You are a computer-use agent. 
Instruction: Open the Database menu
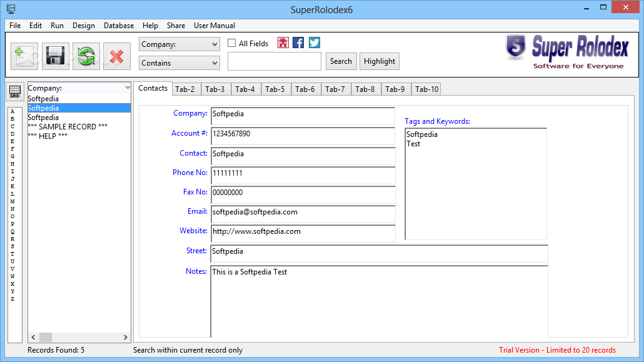(x=119, y=26)
